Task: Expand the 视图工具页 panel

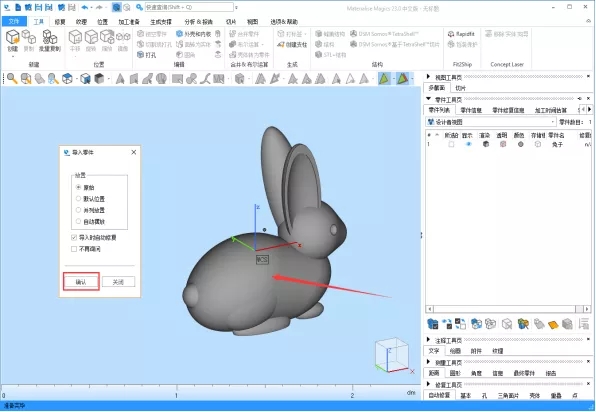Action: point(428,77)
